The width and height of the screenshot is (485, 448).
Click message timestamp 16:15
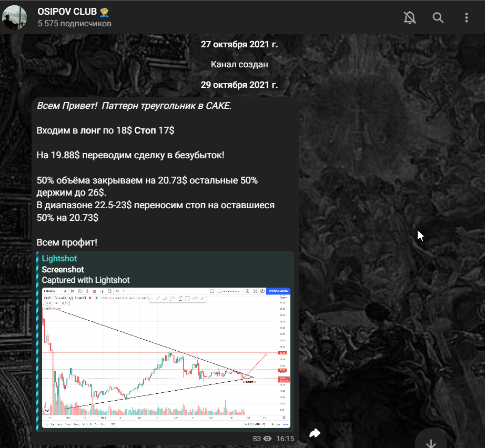coord(285,439)
